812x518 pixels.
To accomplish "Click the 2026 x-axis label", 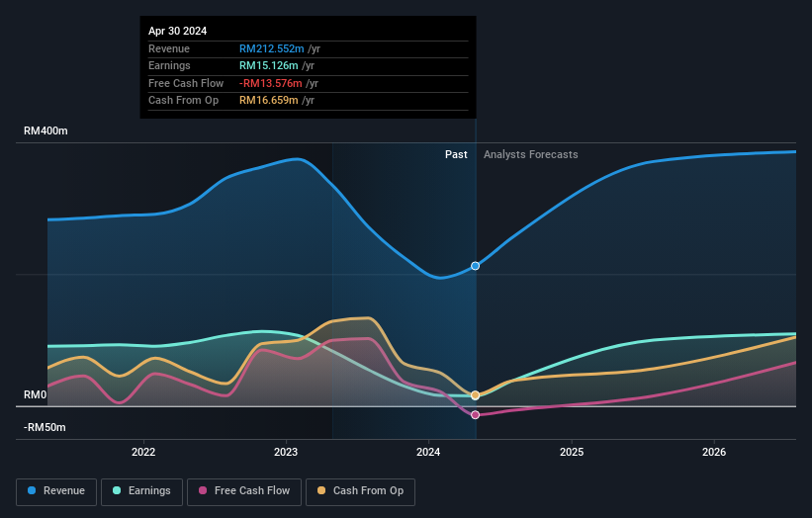I will click(x=714, y=452).
